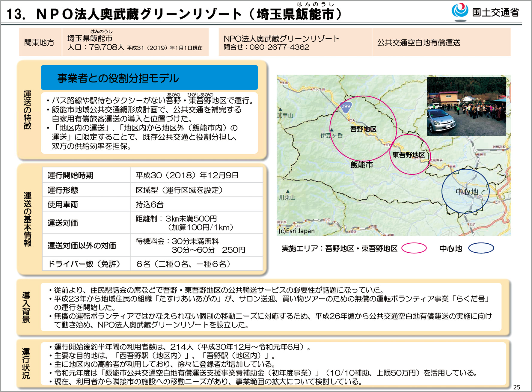The height and width of the screenshot is (392, 532).
Task: Click the 使用車両 table row label
Action: pyautogui.click(x=63, y=204)
